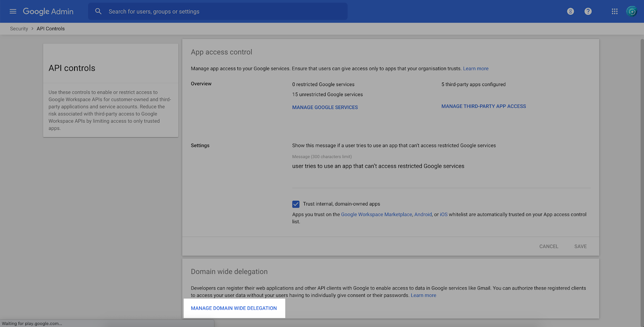Image resolution: width=644 pixels, height=327 pixels.
Task: Open the Android whitelist link
Action: click(x=423, y=214)
